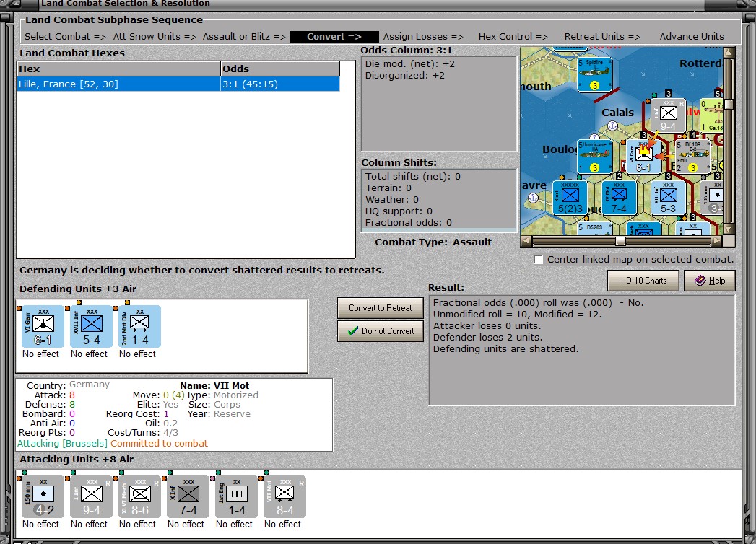
Task: Select the 150 mm 4-2 artillery unit
Action: 43,497
